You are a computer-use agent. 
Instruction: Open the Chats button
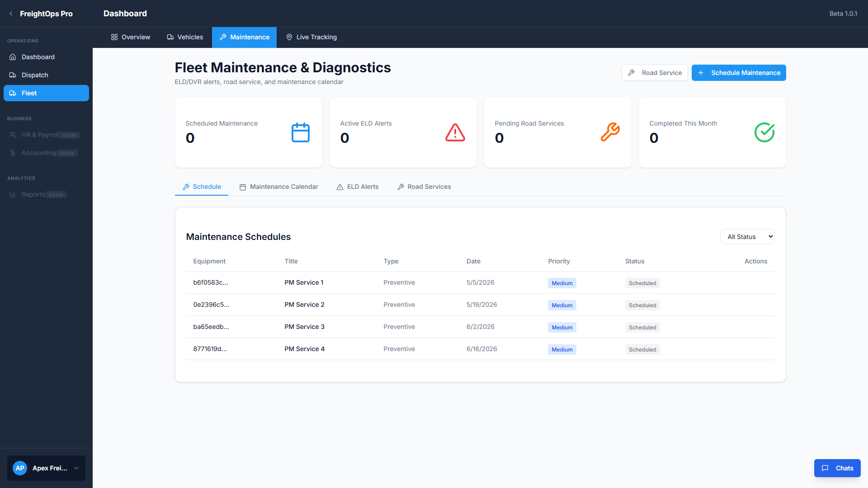pyautogui.click(x=837, y=468)
